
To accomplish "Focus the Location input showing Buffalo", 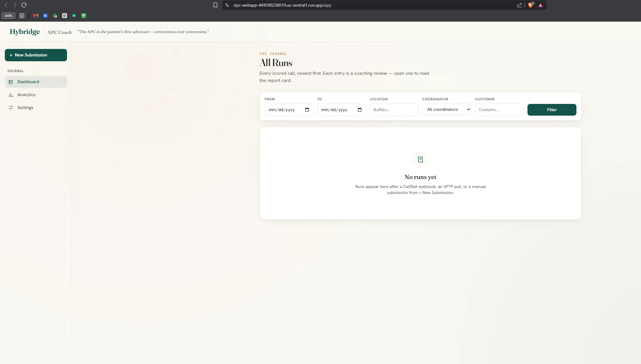I will [x=394, y=110].
